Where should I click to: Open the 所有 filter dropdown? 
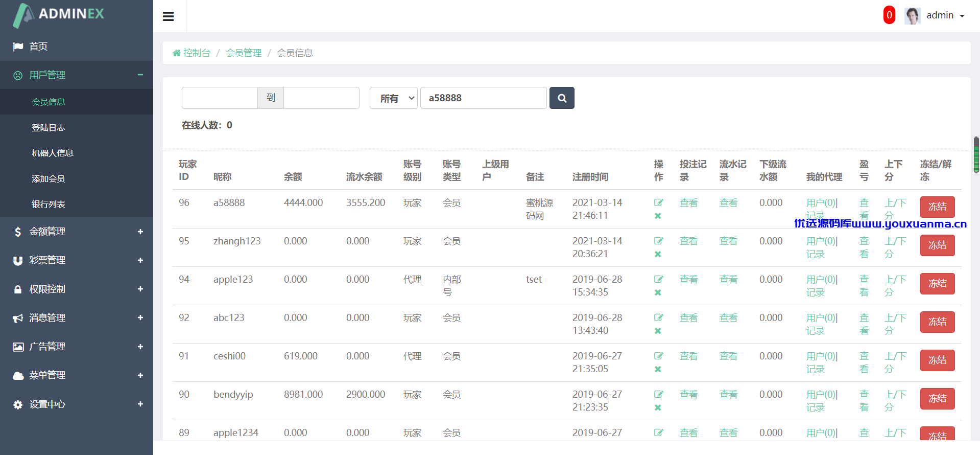(x=394, y=98)
